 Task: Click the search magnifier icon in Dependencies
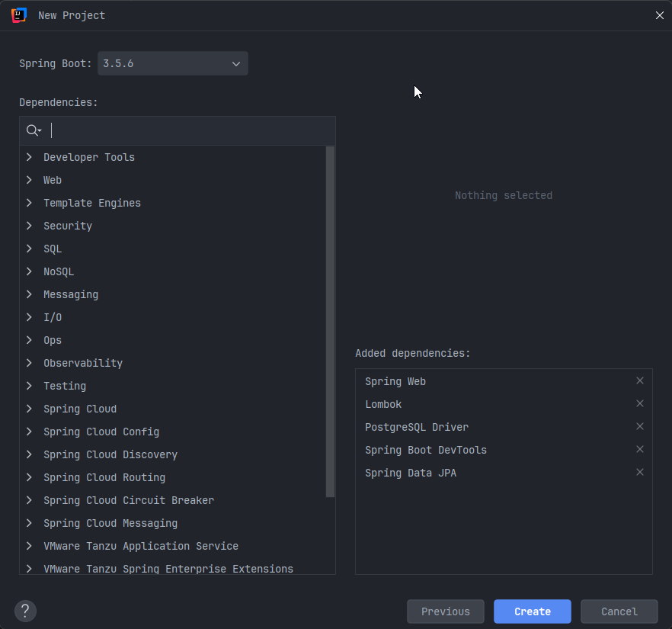click(x=34, y=130)
